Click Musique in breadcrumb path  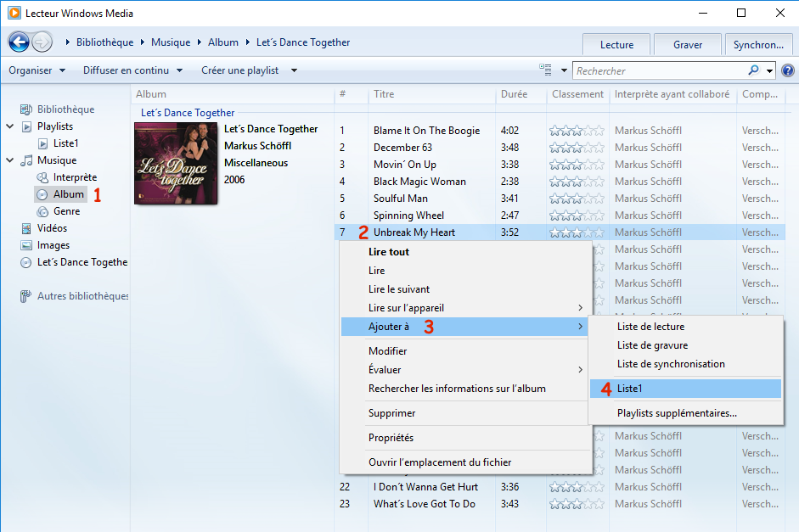(171, 42)
